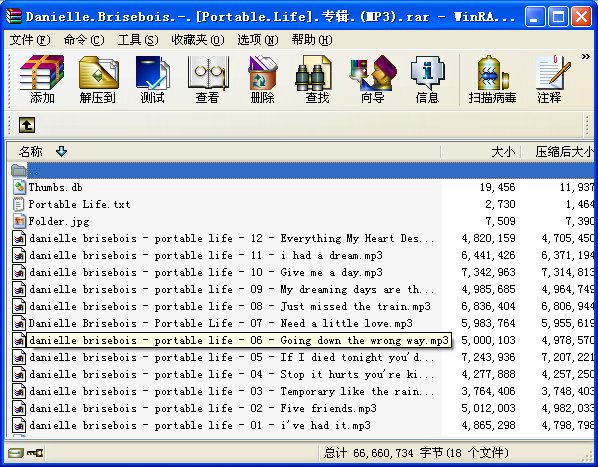Start 扫描病毒 (Virus scan)
Screen dimensions: 598x467
pos(492,79)
